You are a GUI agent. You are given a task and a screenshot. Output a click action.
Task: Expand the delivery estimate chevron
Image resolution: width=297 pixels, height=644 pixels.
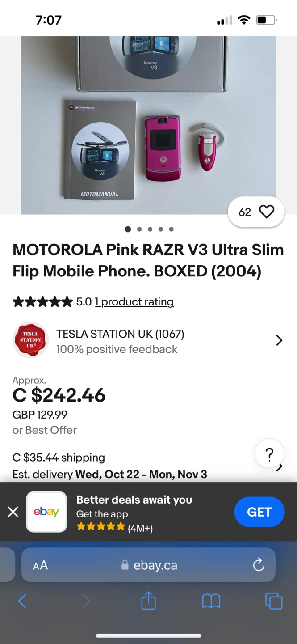click(x=279, y=467)
